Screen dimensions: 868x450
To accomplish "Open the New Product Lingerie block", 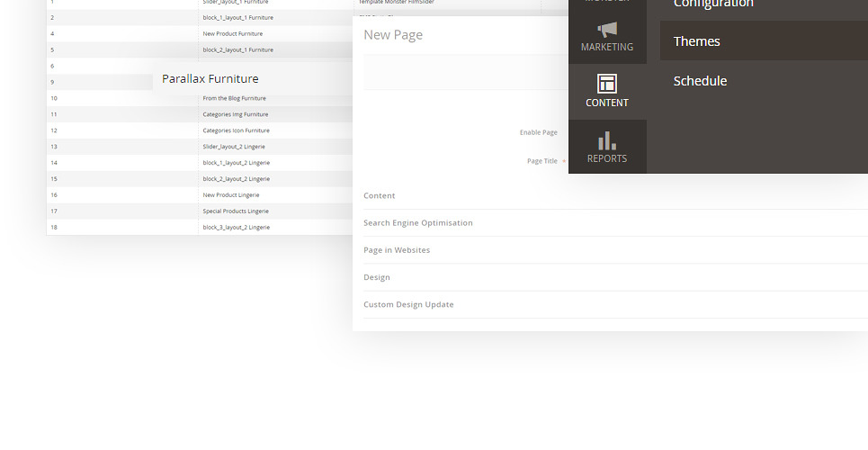I will coord(233,195).
